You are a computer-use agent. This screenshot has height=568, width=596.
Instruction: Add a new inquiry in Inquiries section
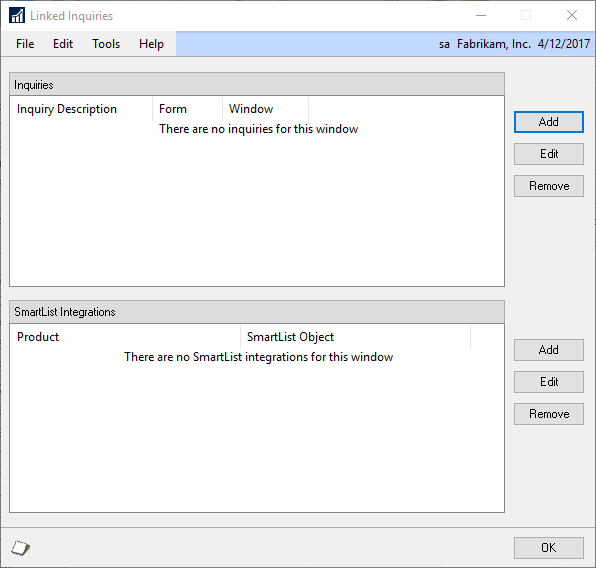click(x=548, y=122)
